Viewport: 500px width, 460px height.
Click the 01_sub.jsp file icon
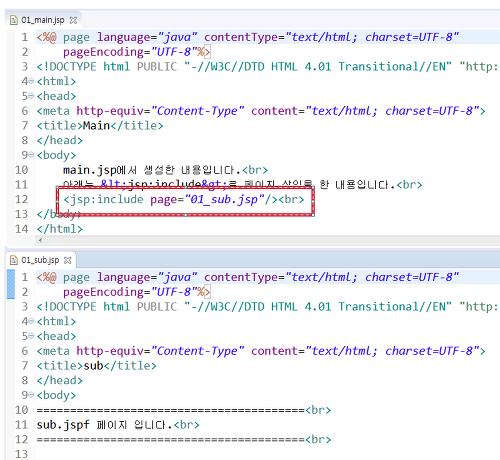(x=14, y=260)
